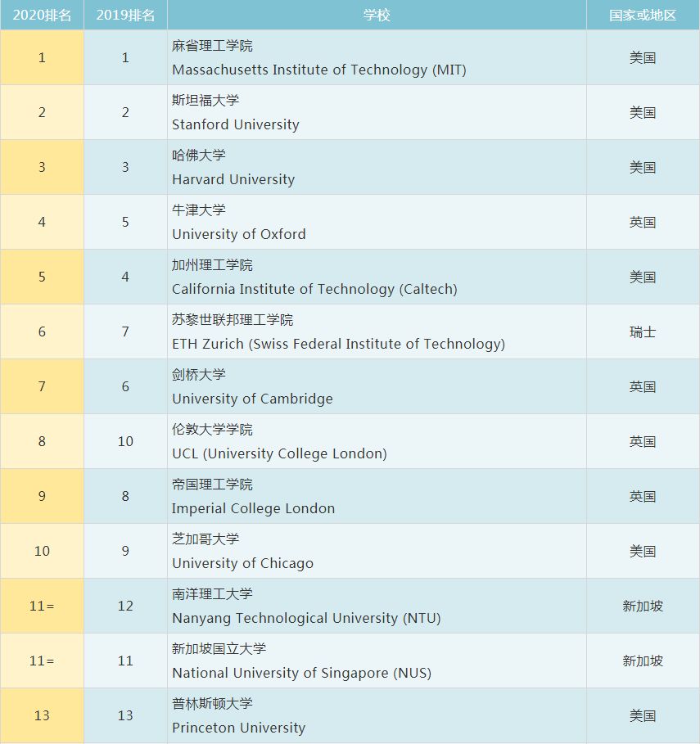Click 瑞士 country cell for ETH Zurich

coord(643,331)
